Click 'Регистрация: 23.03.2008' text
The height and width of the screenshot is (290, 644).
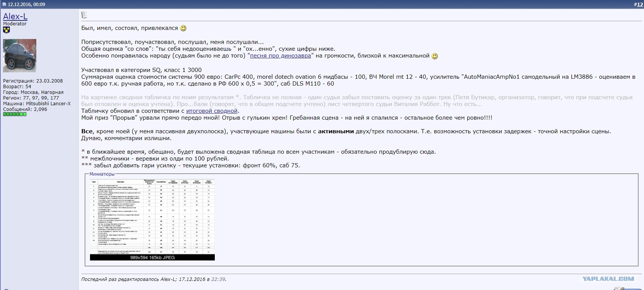tap(33, 81)
